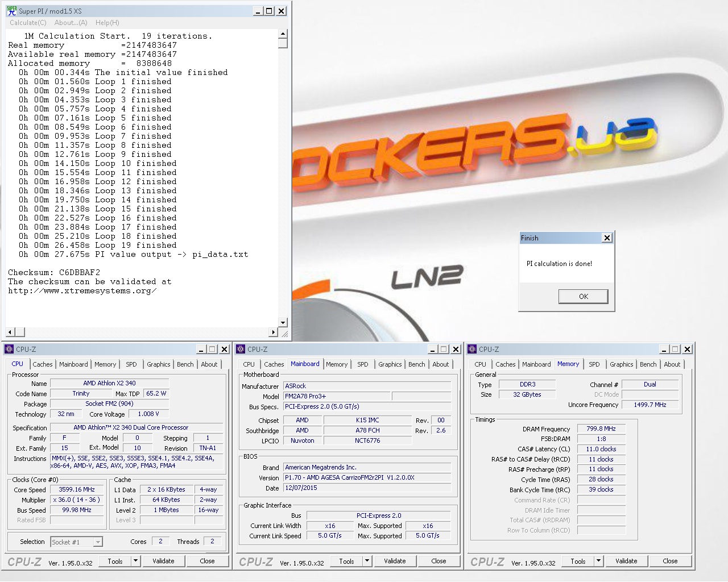728x582 pixels.
Task: Switch to Mainboard tab in left CPU-Z window
Action: click(x=73, y=364)
